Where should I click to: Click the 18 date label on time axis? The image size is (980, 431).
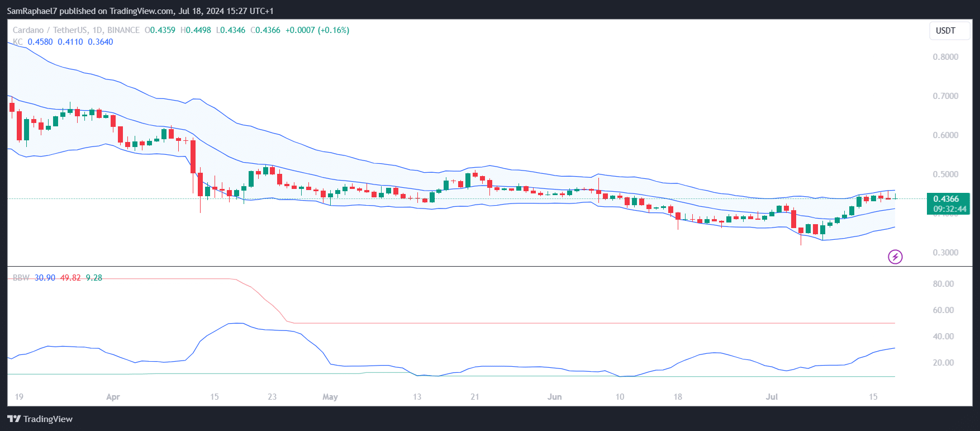(x=678, y=397)
